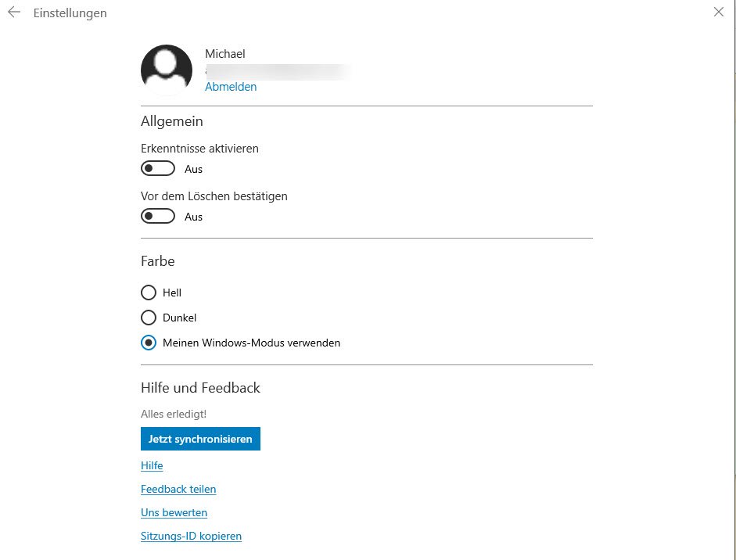Click the Hilfe und Feedback heading
This screenshot has width=736, height=560.
[x=200, y=388]
